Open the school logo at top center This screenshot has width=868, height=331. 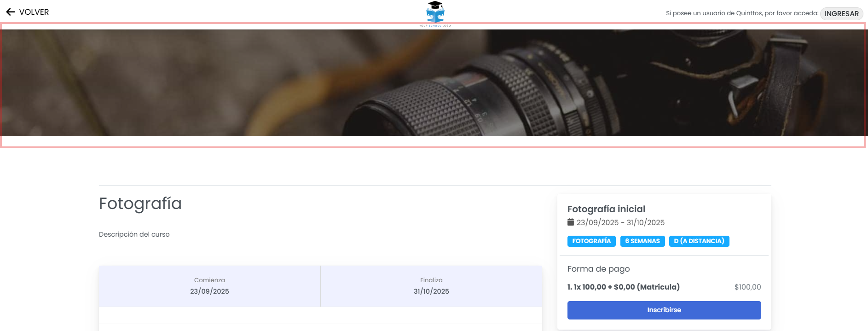click(435, 14)
